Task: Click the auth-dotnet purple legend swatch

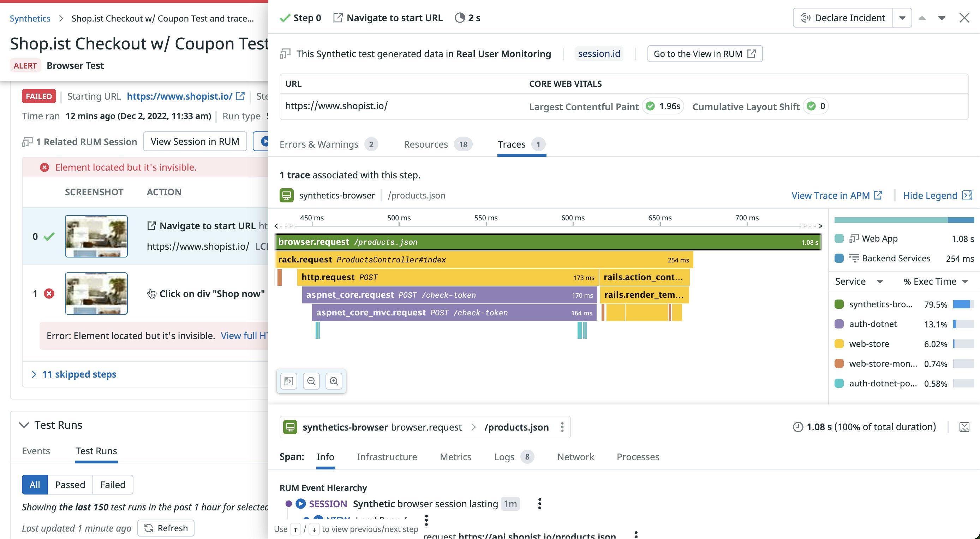Action: 839,324
